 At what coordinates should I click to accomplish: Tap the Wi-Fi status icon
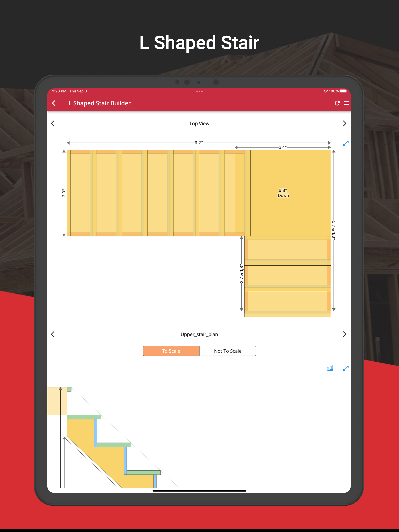coord(325,91)
